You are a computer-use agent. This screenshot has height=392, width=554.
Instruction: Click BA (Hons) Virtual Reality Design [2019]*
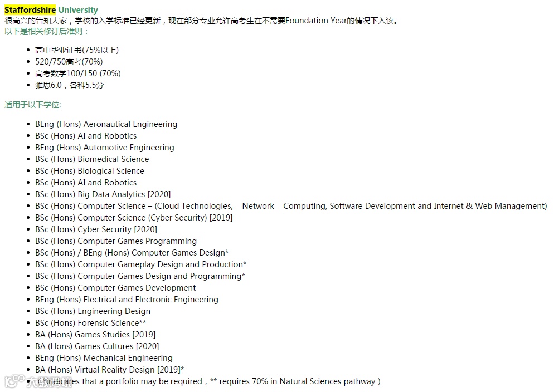point(110,369)
